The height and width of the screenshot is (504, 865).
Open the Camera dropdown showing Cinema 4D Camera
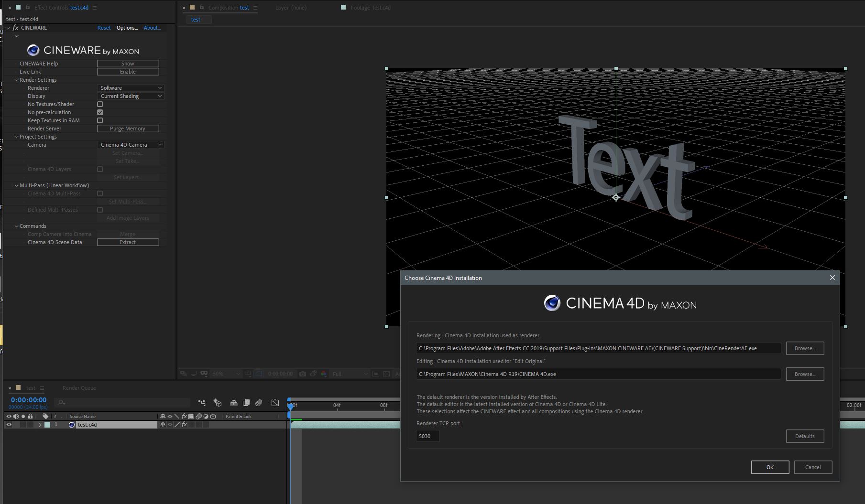coord(131,145)
